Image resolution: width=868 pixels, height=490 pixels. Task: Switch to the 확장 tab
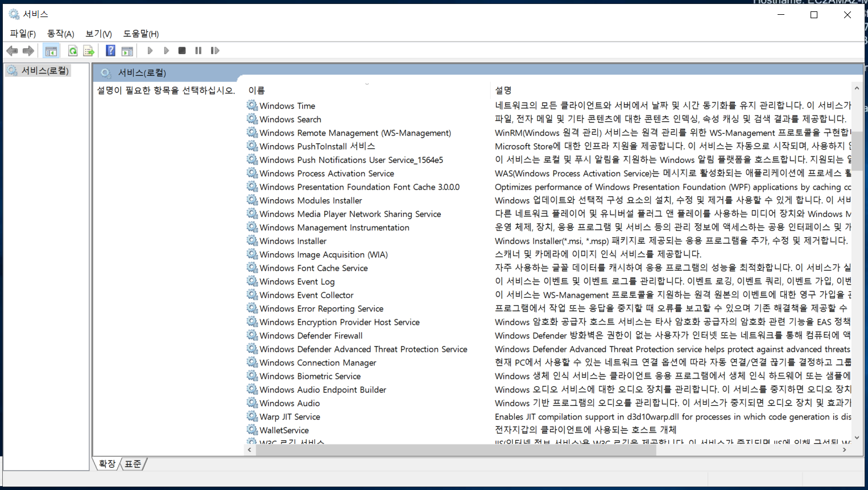[107, 464]
